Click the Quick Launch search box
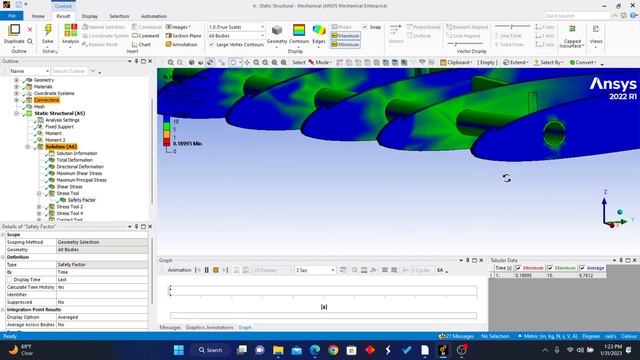 pyautogui.click(x=577, y=16)
